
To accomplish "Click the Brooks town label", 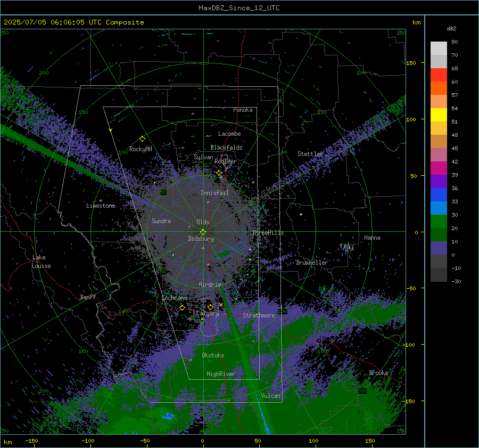I will point(378,373).
